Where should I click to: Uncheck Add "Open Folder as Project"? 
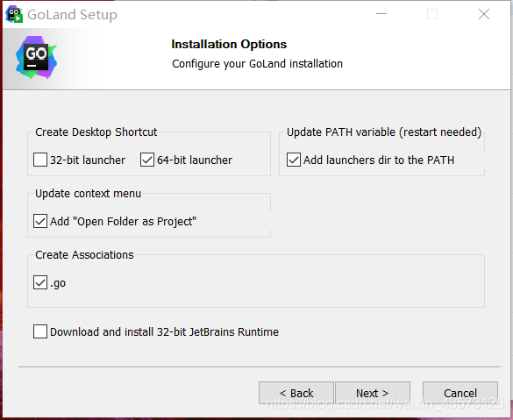(40, 221)
